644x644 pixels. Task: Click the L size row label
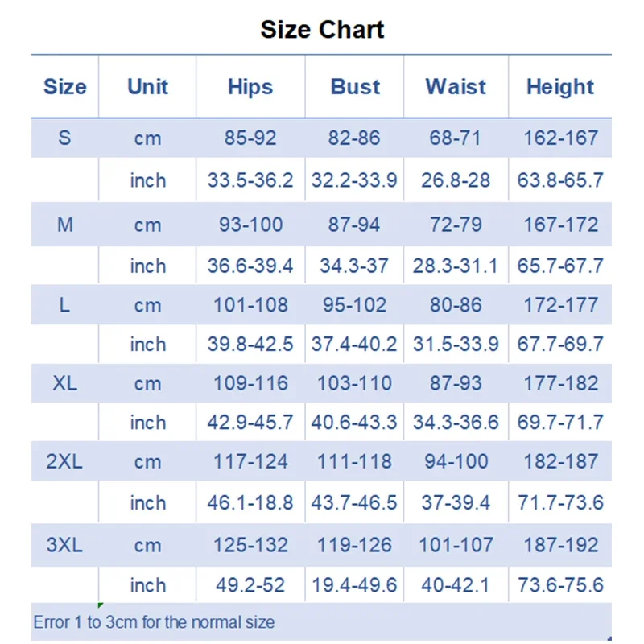(64, 305)
